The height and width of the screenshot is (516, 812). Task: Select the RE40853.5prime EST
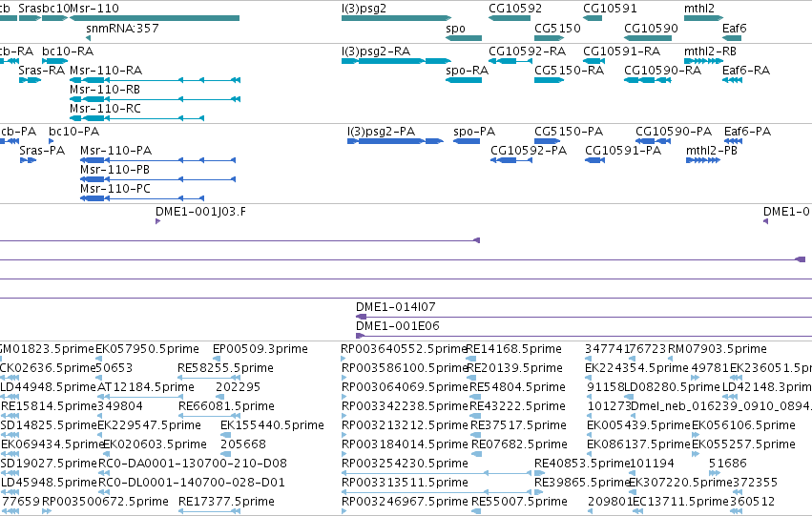coord(539,473)
